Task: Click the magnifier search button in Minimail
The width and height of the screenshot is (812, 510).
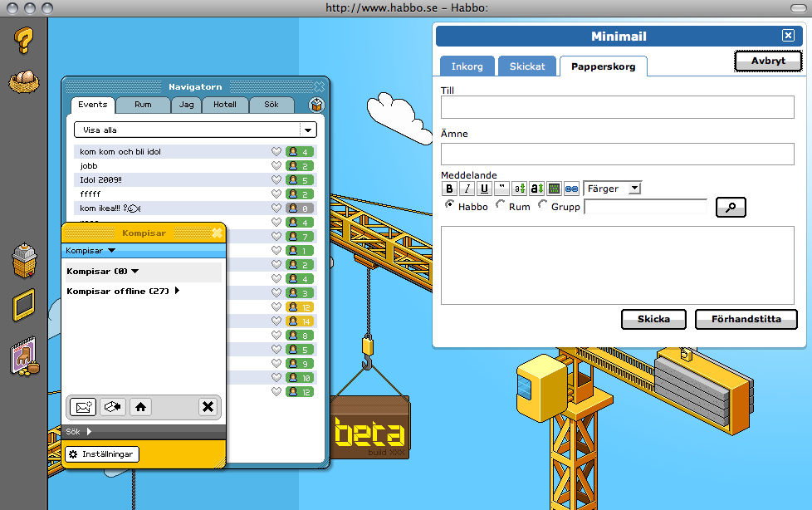Action: coord(731,207)
